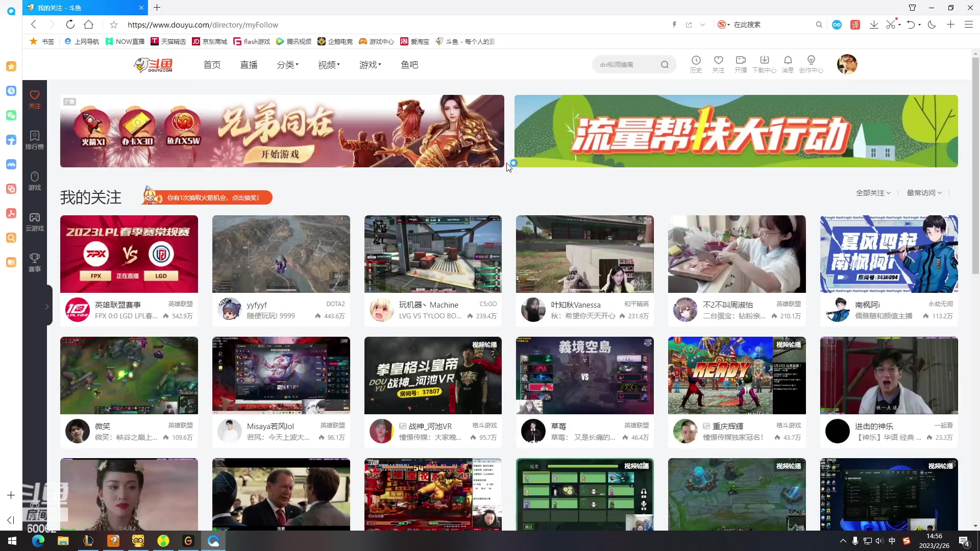Go back with the browser back arrow
Viewport: 980px width, 551px height.
click(34, 24)
